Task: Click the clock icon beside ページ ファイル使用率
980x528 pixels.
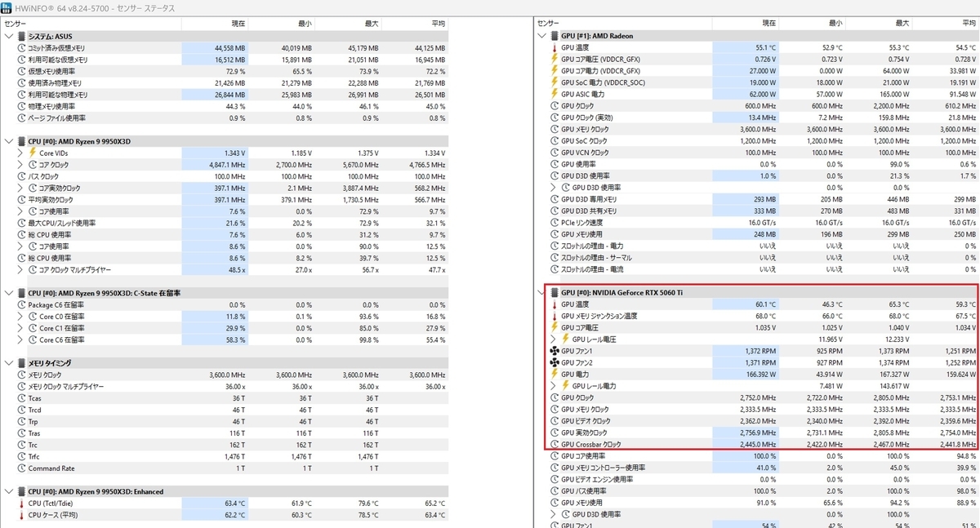Action: tap(21, 118)
